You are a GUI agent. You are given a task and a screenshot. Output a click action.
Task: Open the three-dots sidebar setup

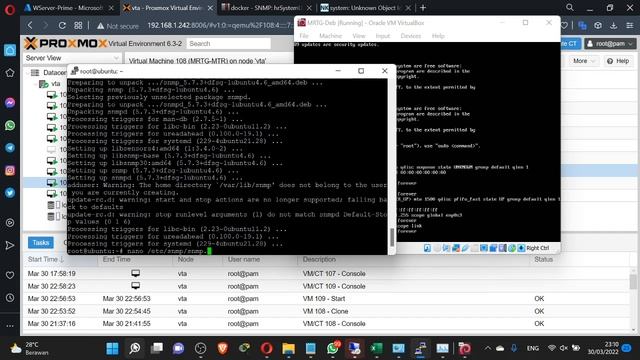[10, 326]
